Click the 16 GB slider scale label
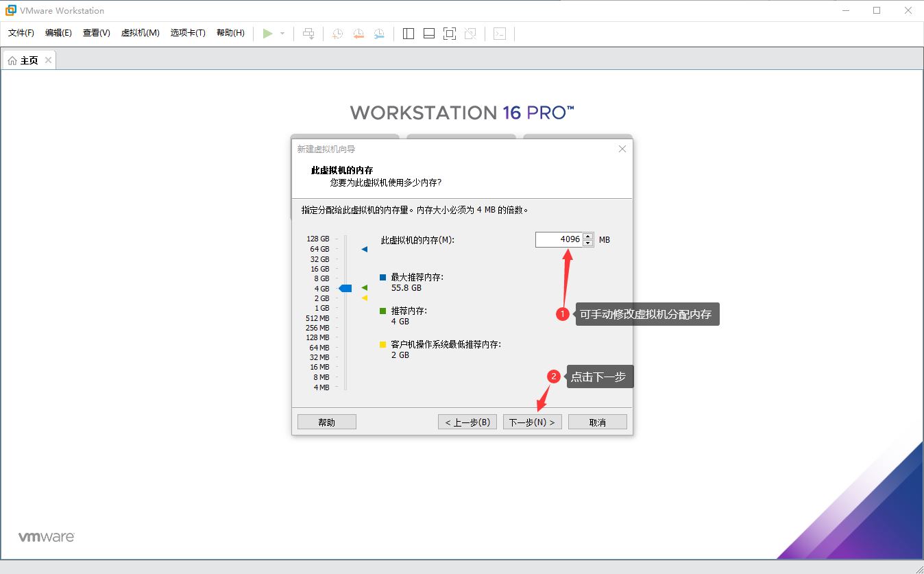924x574 pixels. click(320, 269)
